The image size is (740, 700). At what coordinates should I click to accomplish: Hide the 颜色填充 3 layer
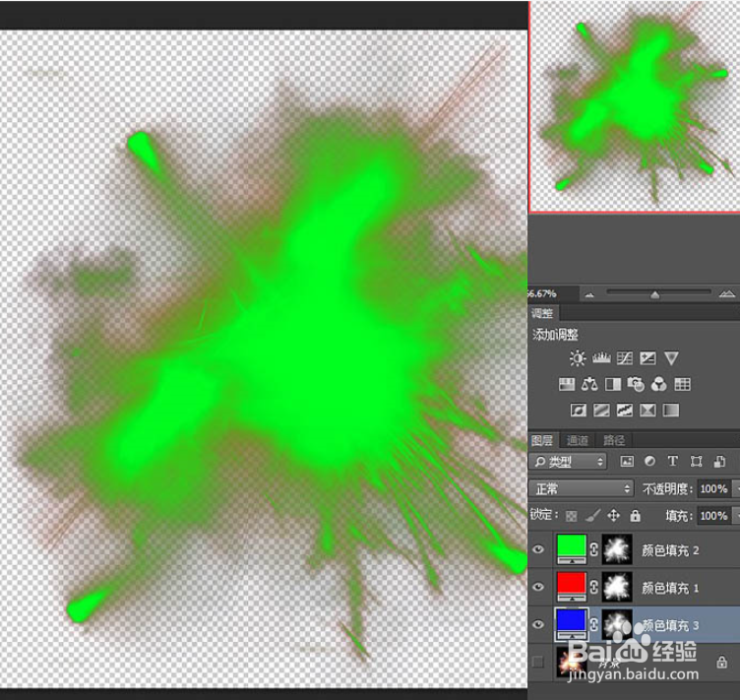click(538, 624)
